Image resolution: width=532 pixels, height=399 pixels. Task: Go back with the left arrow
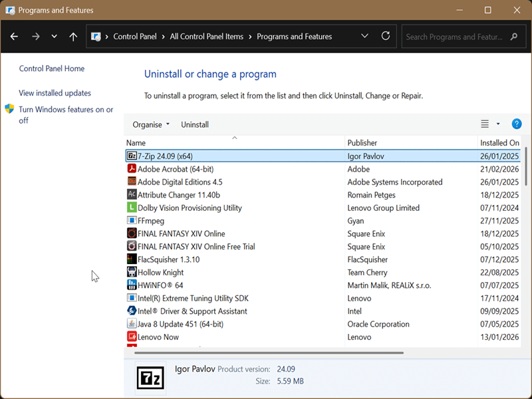pyautogui.click(x=14, y=37)
